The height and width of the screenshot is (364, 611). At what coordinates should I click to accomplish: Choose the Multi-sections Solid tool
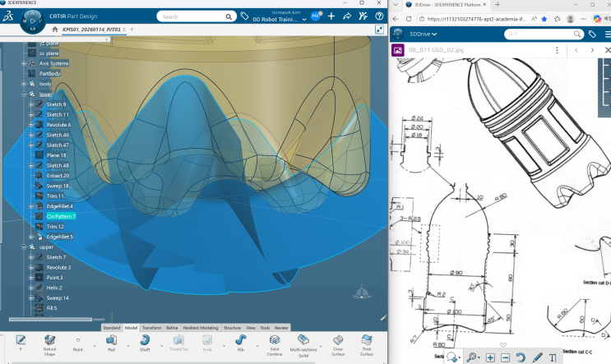pos(303,340)
